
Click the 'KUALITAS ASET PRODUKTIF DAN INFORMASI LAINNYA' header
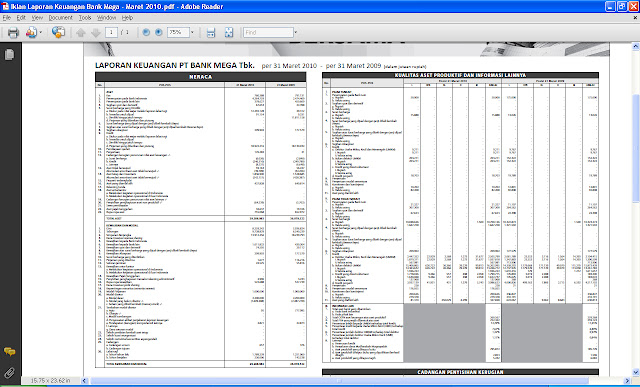(x=460, y=75)
